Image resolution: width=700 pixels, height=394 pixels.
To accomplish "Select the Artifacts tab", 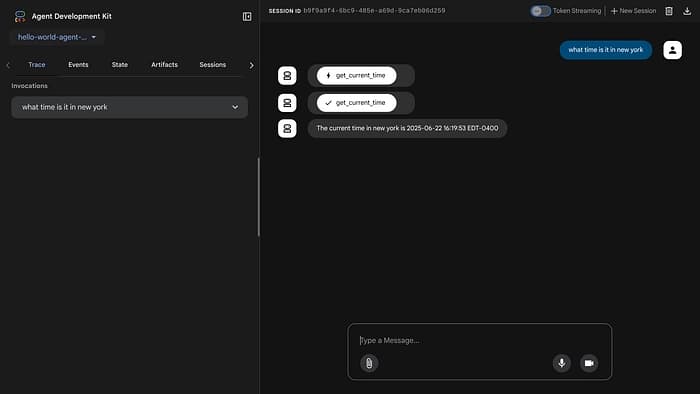I will pyautogui.click(x=164, y=65).
